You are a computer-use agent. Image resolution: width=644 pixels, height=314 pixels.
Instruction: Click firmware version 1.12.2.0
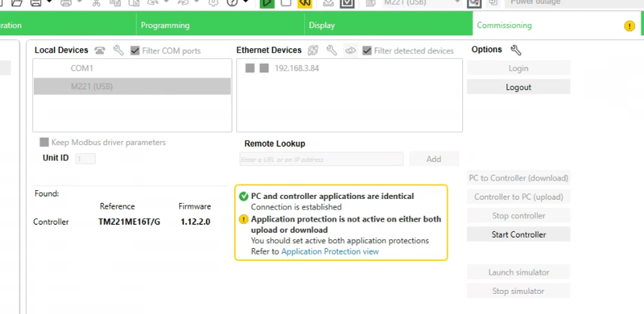coord(195,222)
